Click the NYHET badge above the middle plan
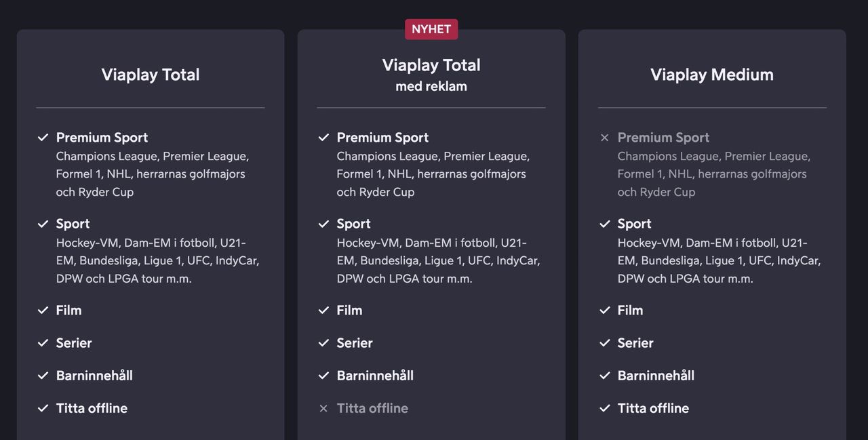Image resolution: width=868 pixels, height=440 pixels. pyautogui.click(x=431, y=29)
